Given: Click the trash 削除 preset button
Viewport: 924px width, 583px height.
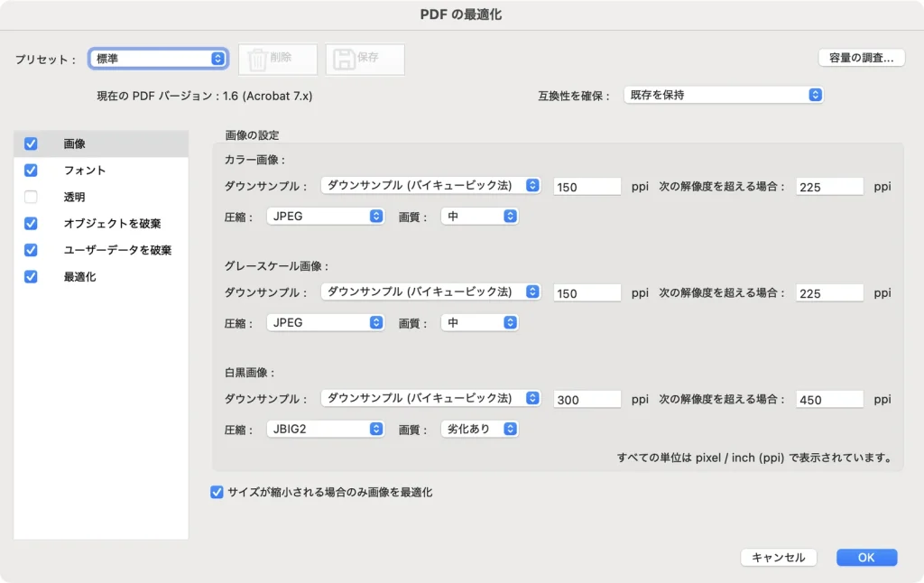Looking at the screenshot, I should [278, 59].
